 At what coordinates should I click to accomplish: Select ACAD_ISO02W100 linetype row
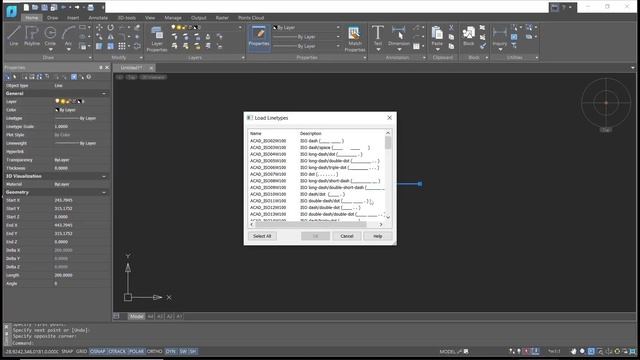tap(316, 141)
